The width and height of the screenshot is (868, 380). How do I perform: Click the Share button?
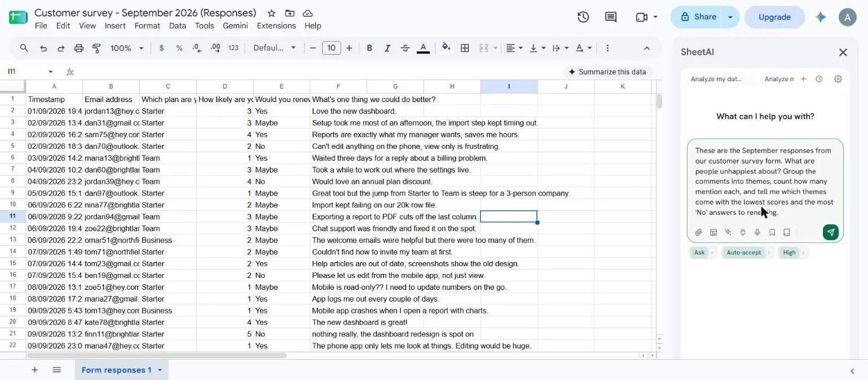point(697,17)
